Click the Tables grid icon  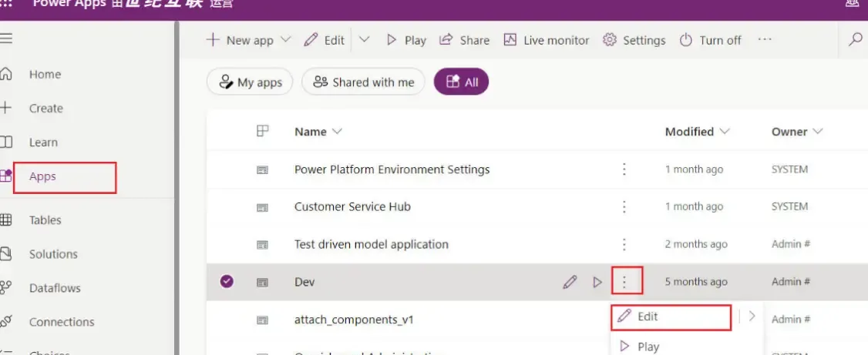[x=5, y=220]
